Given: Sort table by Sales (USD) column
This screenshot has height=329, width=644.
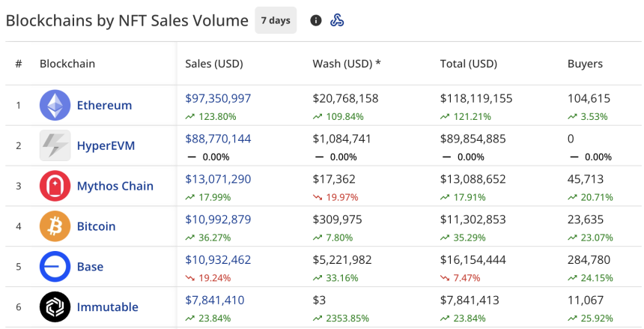Looking at the screenshot, I should pyautogui.click(x=213, y=64).
